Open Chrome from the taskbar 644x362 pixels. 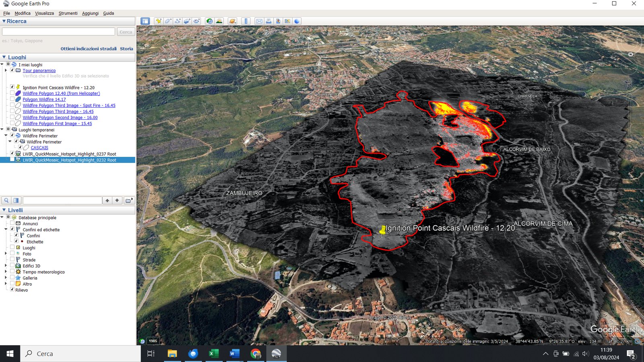255,354
